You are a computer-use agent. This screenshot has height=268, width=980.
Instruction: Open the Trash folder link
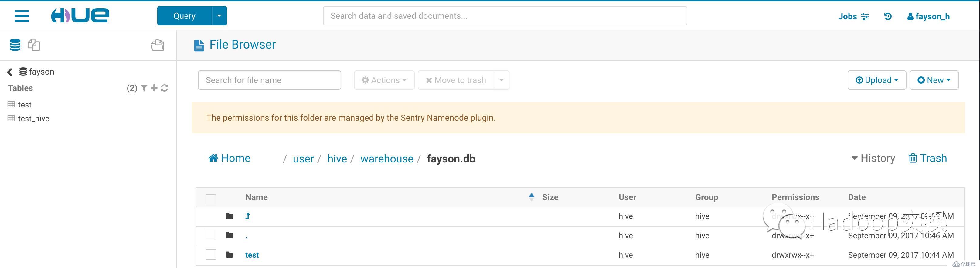(927, 158)
